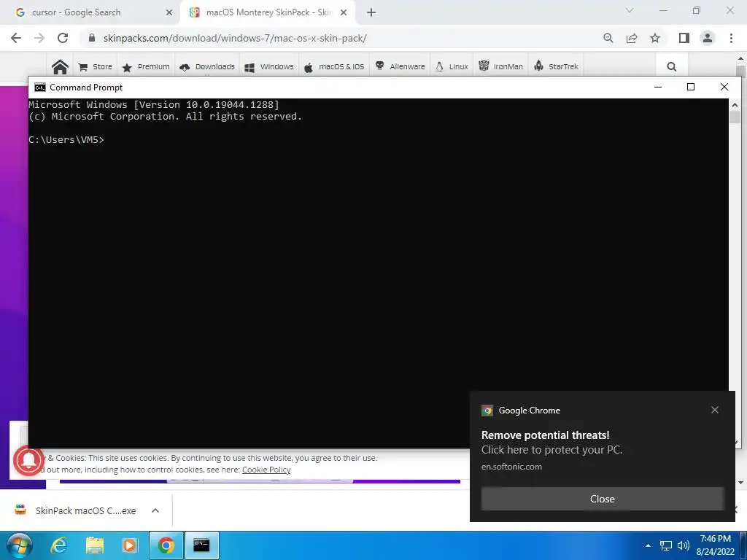The width and height of the screenshot is (747, 560).
Task: Open Chrome side panel icon
Action: [684, 38]
